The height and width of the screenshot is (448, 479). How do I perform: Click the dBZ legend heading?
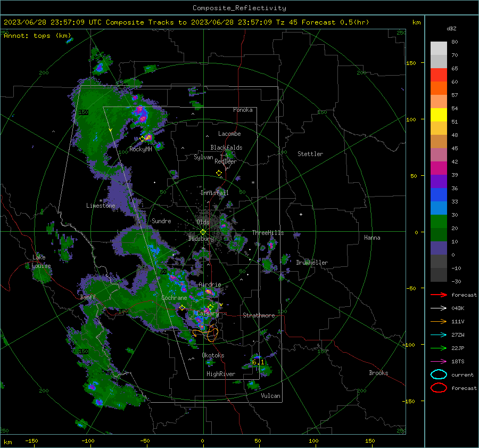click(451, 29)
